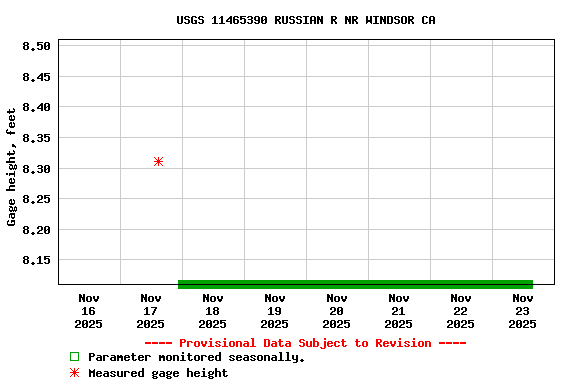
Task: Click the 8.40 y-axis value
Action: pos(36,107)
